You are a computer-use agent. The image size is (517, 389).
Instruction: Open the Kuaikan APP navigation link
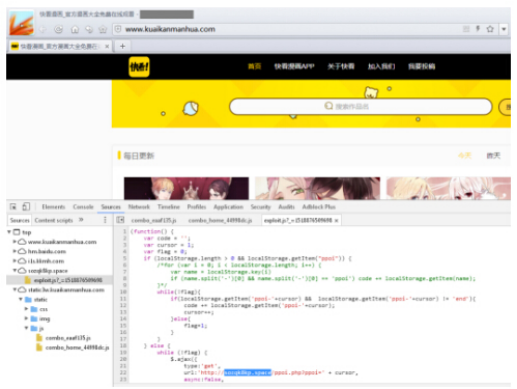click(x=294, y=66)
